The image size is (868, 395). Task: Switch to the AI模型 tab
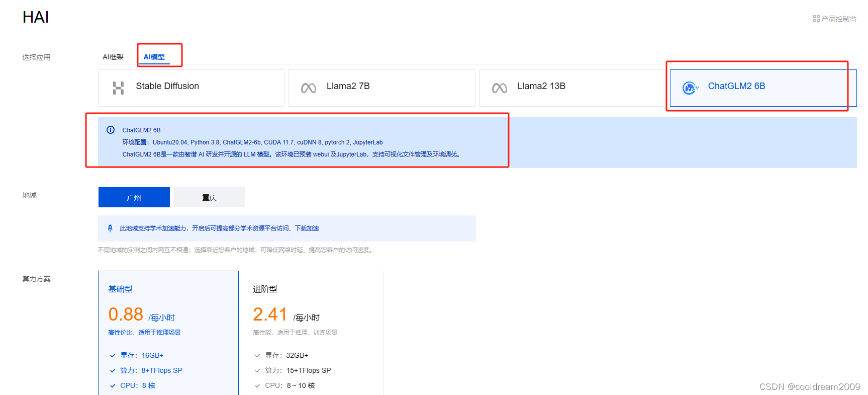click(154, 57)
